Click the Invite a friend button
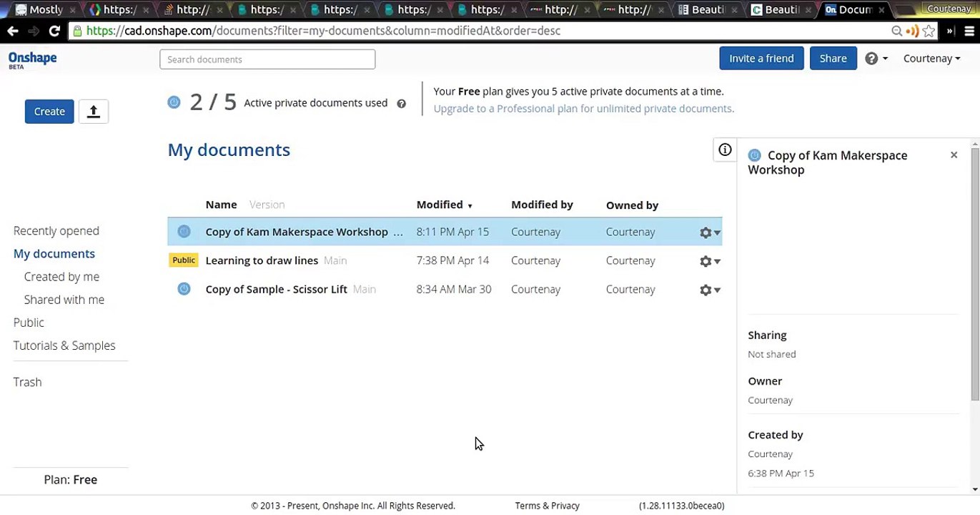Viewport: 980px width, 515px height. [761, 59]
